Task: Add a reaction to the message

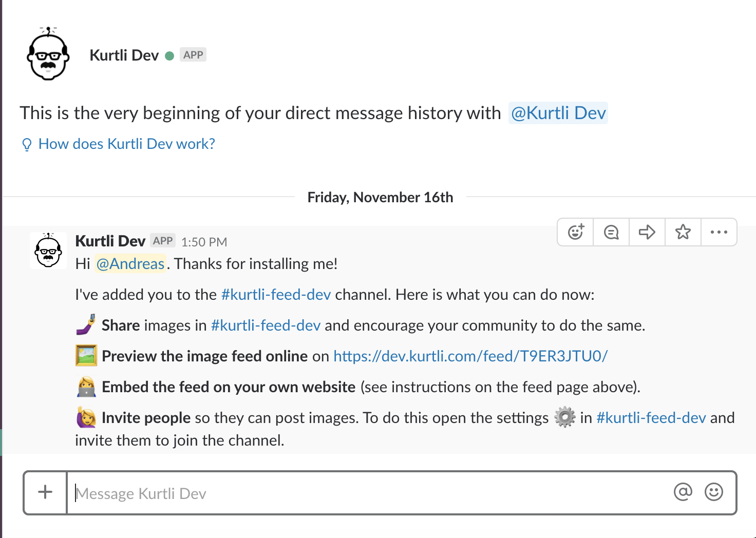Action: click(x=576, y=232)
